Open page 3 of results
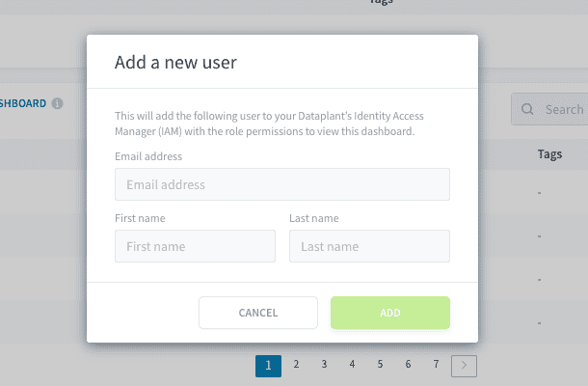Screen dimensions: 588x386 click(x=324, y=364)
